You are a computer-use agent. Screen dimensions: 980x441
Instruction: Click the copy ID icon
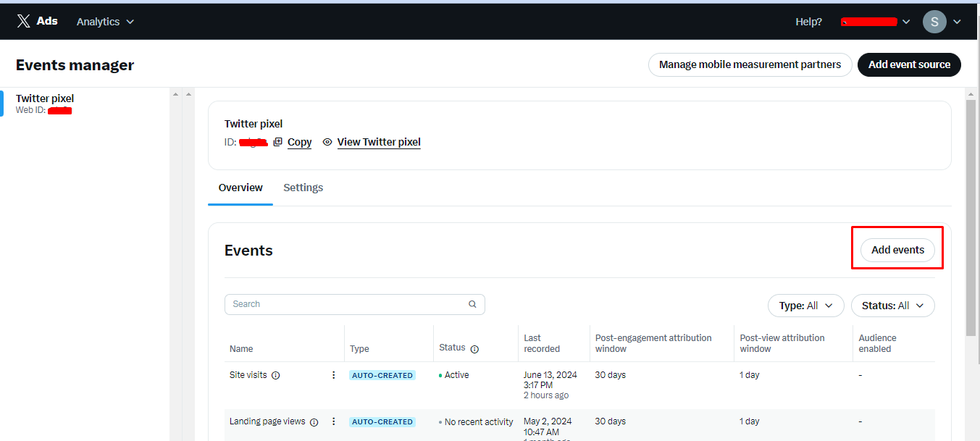click(x=277, y=142)
